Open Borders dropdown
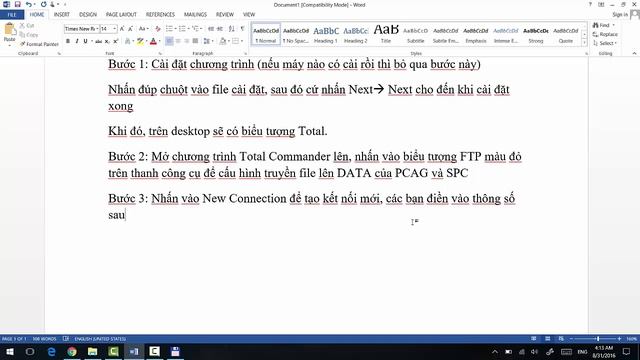Screen dimensions: 640x360 [x=242, y=41]
